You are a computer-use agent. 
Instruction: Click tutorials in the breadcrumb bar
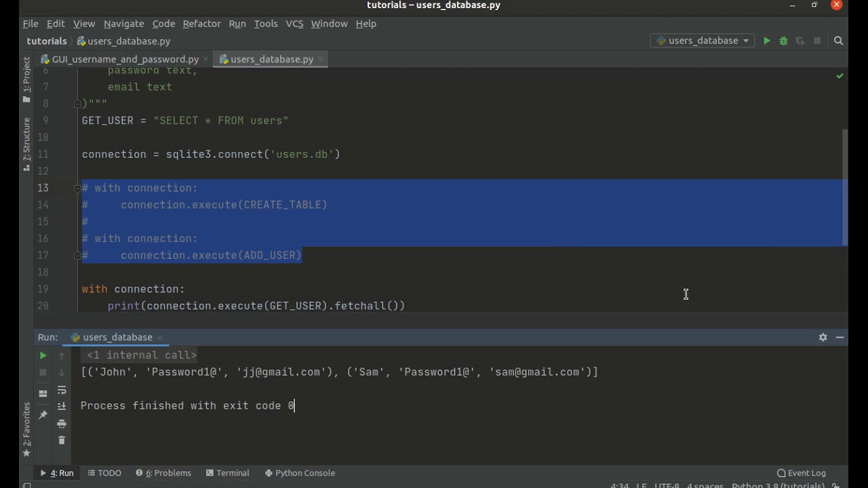tap(47, 41)
